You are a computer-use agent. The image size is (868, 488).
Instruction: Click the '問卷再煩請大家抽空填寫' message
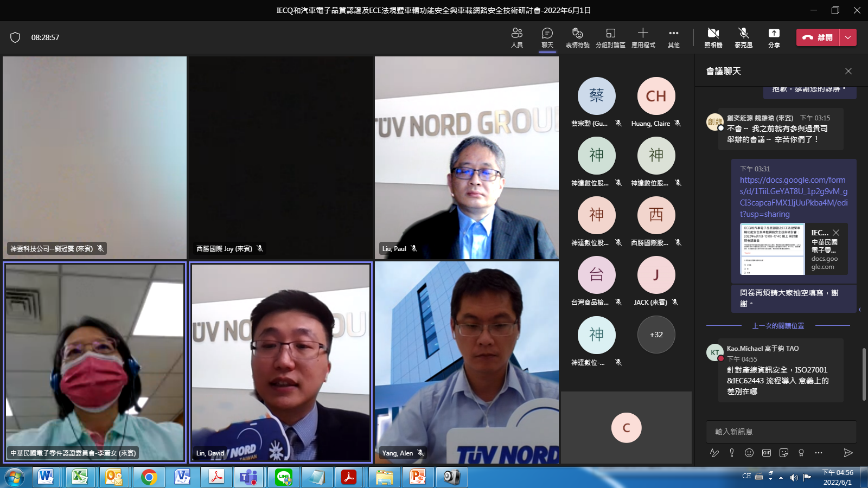[x=793, y=298]
